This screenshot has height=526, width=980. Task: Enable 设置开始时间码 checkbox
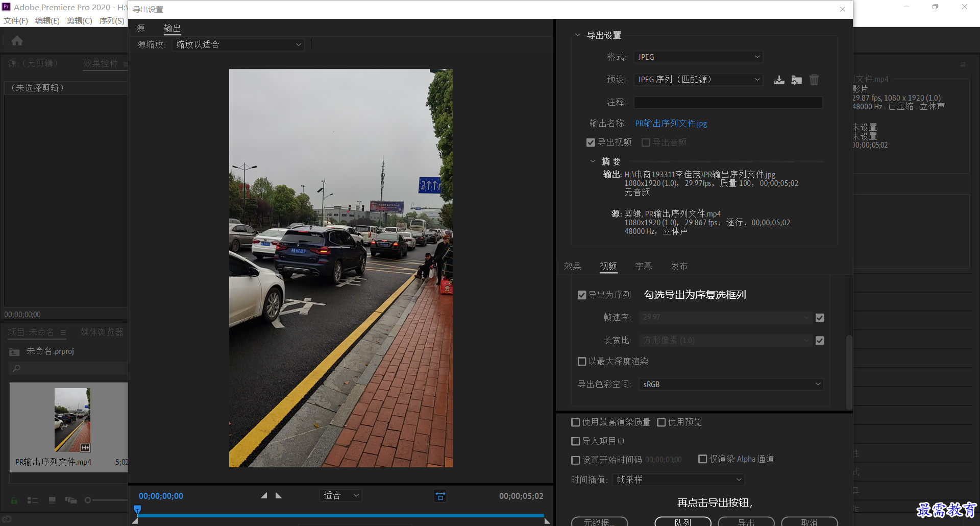[x=575, y=460]
